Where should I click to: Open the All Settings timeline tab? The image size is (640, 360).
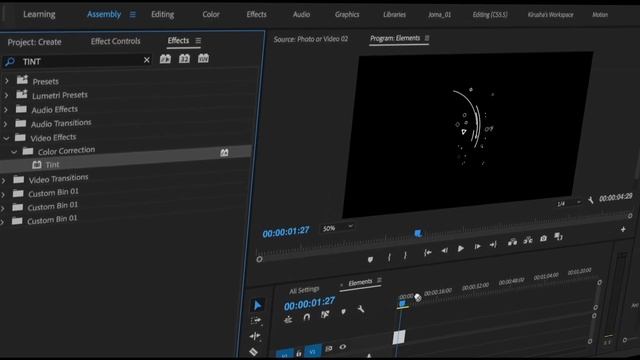click(x=304, y=290)
